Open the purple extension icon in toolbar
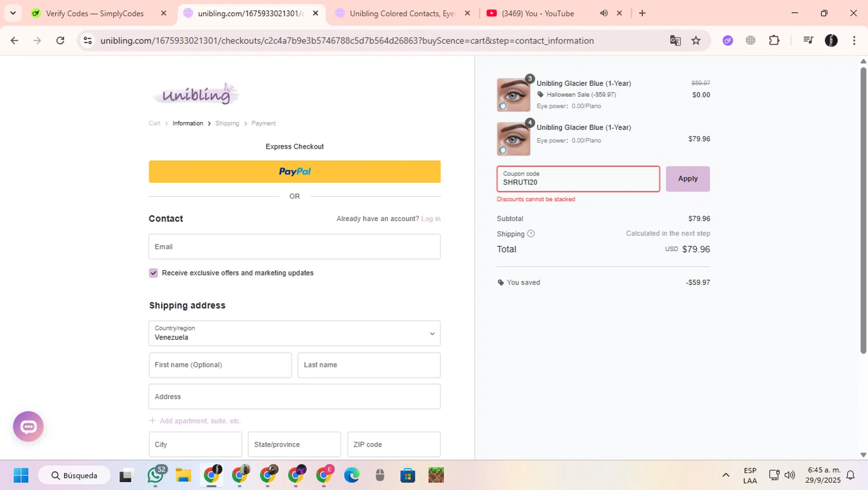The image size is (868, 490). pos(728,40)
